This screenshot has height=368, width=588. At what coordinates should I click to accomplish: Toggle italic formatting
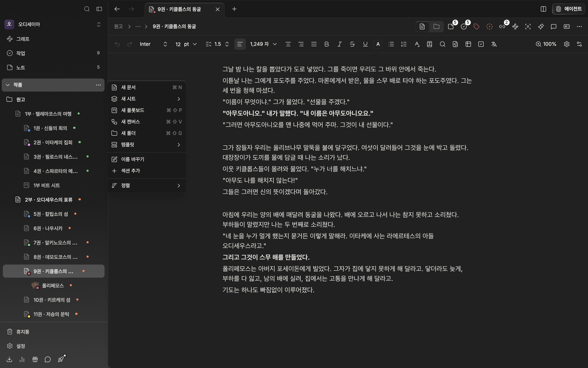340,44
